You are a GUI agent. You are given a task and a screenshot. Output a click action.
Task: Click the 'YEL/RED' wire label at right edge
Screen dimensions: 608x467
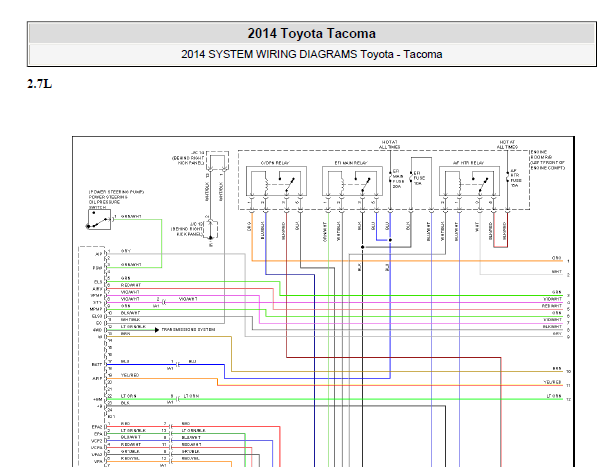(553, 382)
